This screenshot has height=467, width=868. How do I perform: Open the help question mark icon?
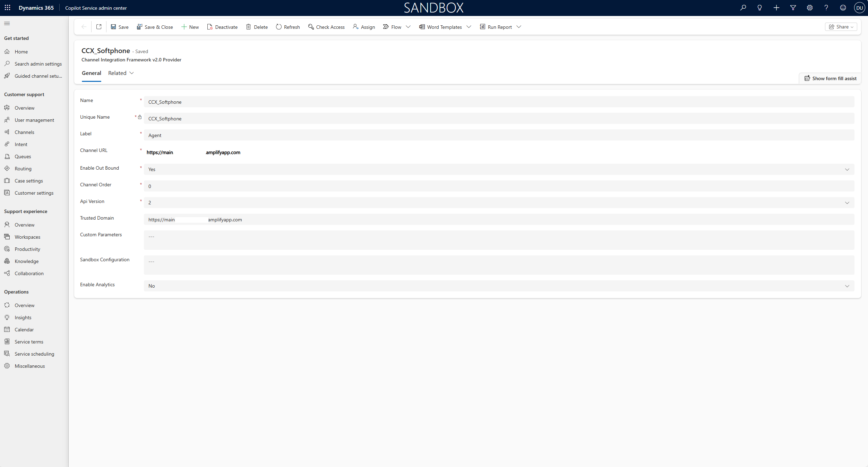tap(826, 8)
